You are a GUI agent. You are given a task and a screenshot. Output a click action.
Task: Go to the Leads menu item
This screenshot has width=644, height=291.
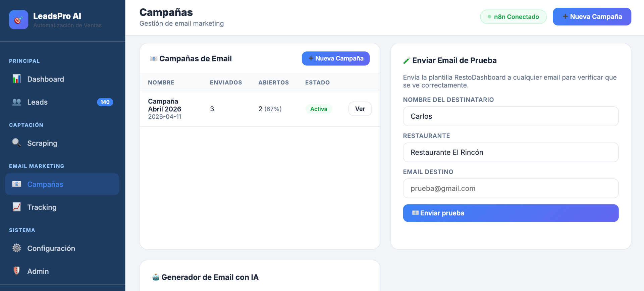62,102
